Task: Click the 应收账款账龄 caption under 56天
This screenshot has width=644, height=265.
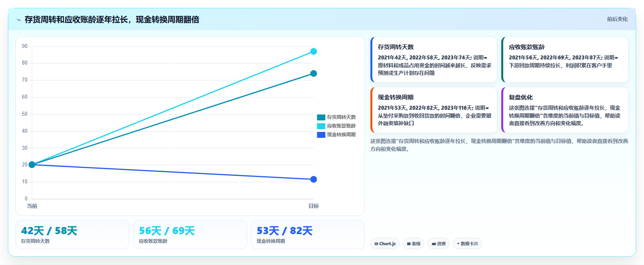Action: [153, 241]
